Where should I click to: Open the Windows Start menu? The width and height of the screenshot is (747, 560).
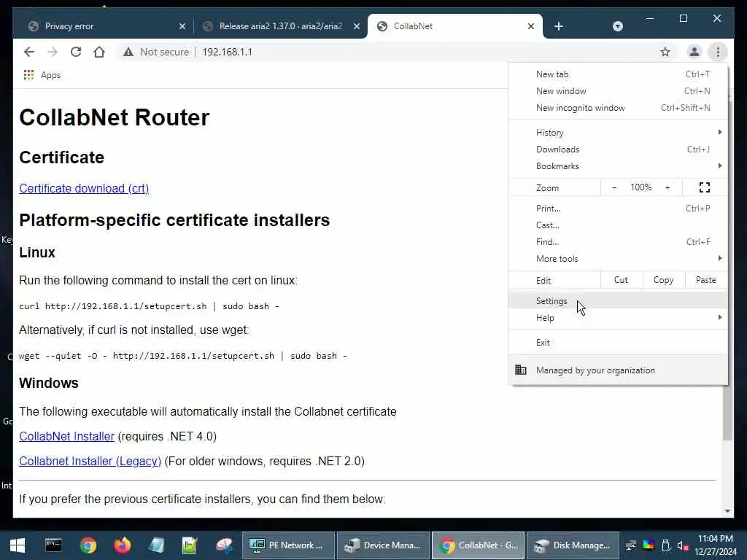point(18,545)
